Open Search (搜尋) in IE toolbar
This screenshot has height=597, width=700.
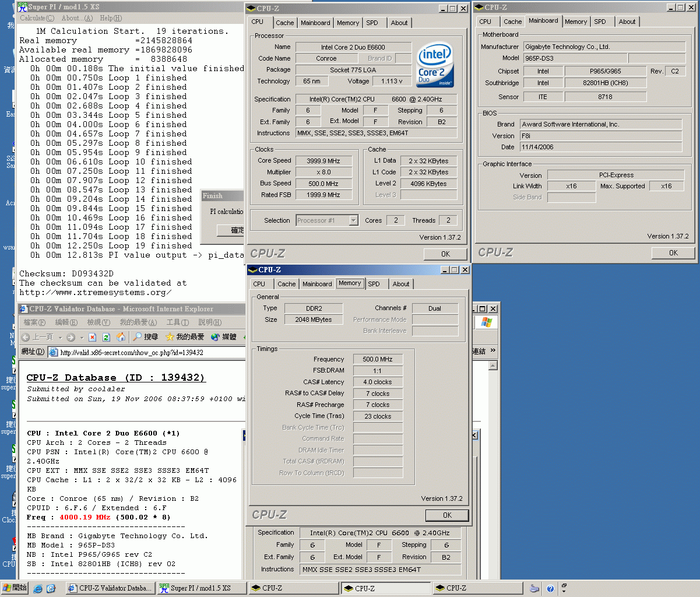146,337
